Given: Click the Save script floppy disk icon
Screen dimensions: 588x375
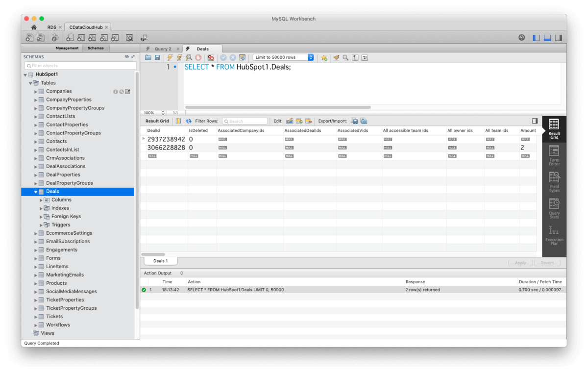Looking at the screenshot, I should point(157,57).
